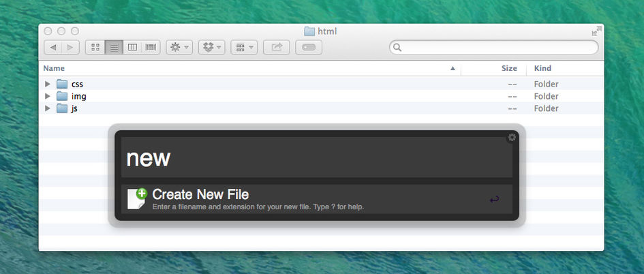Switch to list view
The image size is (644, 274).
[x=114, y=47]
